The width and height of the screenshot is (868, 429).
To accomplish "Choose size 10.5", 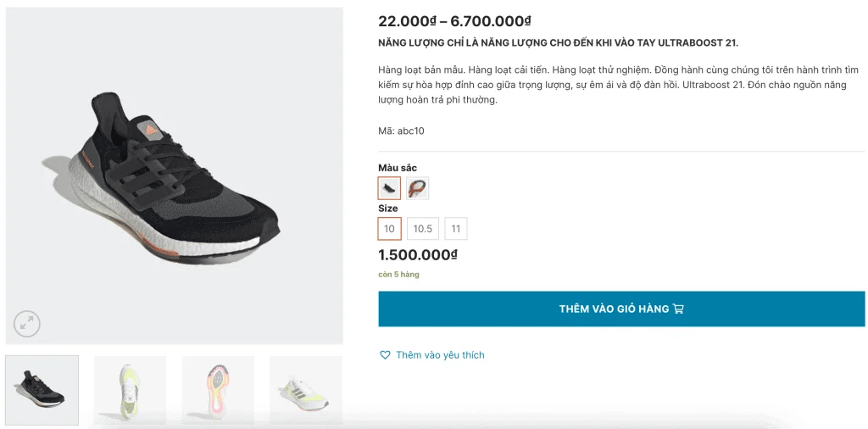I will click(x=422, y=229).
